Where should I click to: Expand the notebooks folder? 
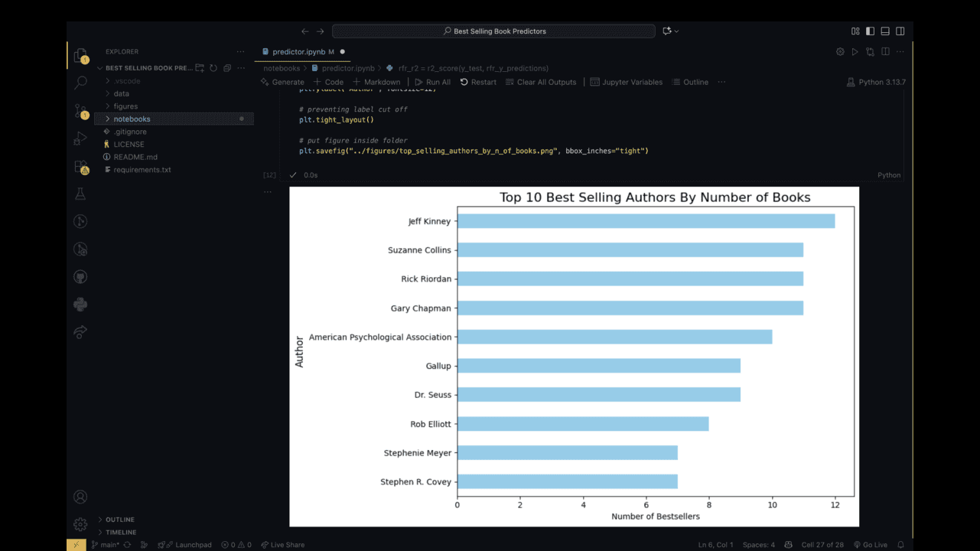point(174,119)
